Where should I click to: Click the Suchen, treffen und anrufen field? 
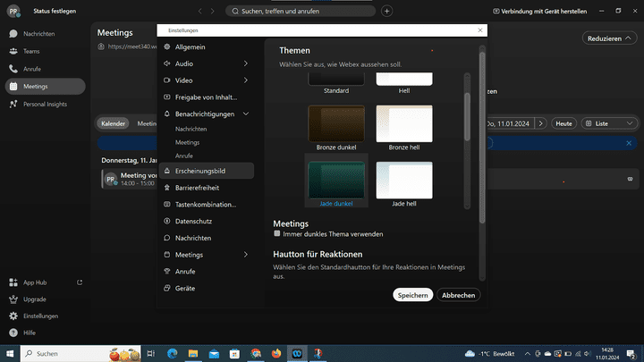click(x=301, y=11)
